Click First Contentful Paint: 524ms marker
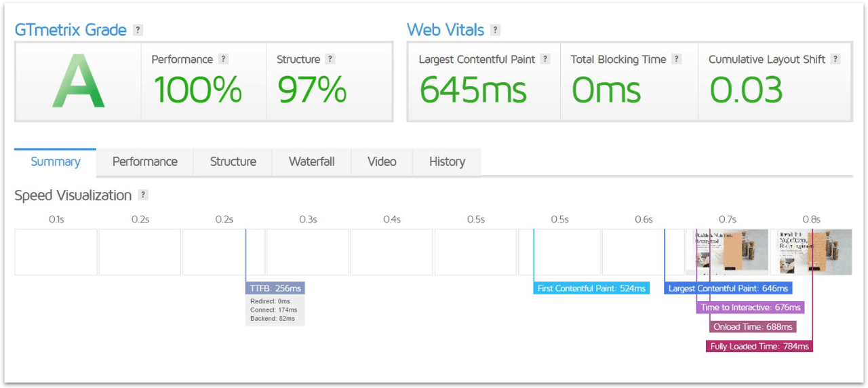 click(591, 288)
